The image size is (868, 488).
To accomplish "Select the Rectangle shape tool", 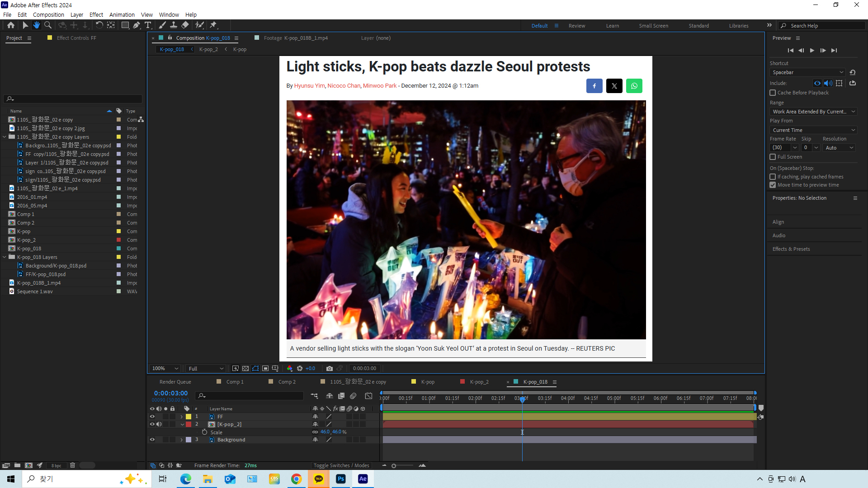I will coord(125,25).
